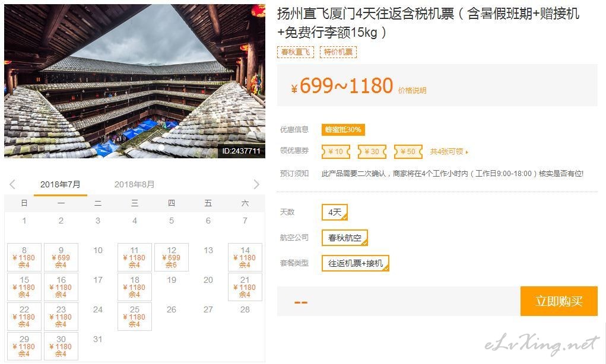This screenshot has width=606, height=364.
Task: Pick July 9 priced at ¥699
Action: point(61,257)
